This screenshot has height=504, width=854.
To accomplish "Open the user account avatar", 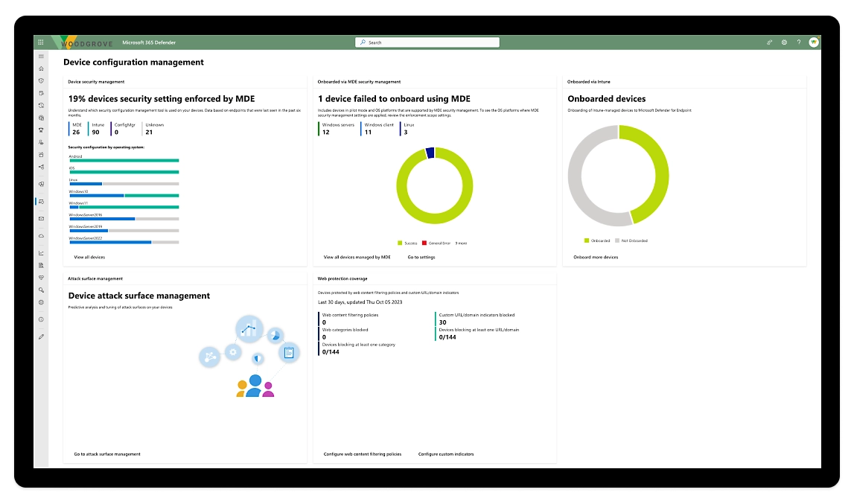I will pyautogui.click(x=814, y=42).
